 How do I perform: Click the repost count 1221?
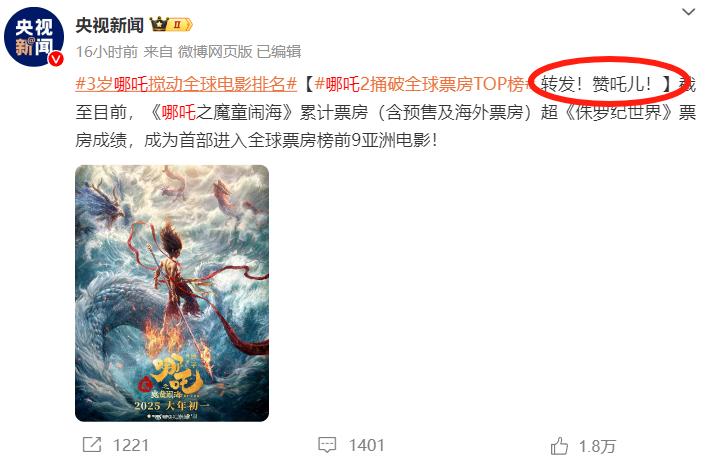pos(131,445)
